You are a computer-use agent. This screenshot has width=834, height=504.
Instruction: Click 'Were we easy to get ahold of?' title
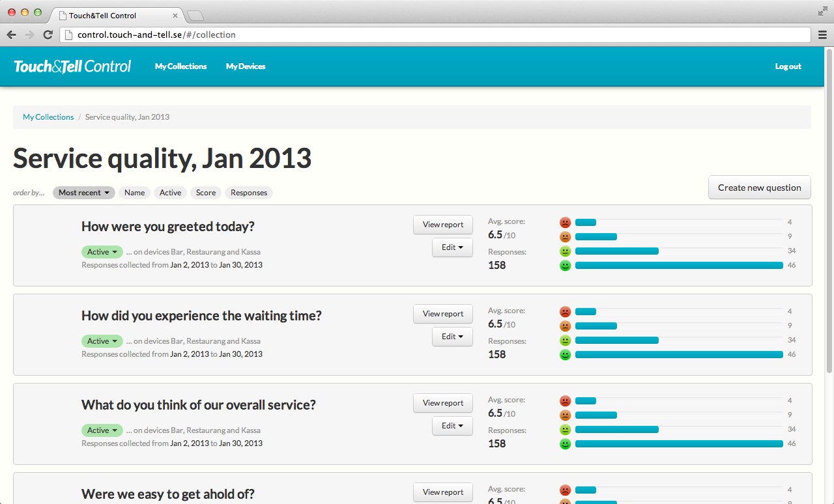[x=168, y=494]
